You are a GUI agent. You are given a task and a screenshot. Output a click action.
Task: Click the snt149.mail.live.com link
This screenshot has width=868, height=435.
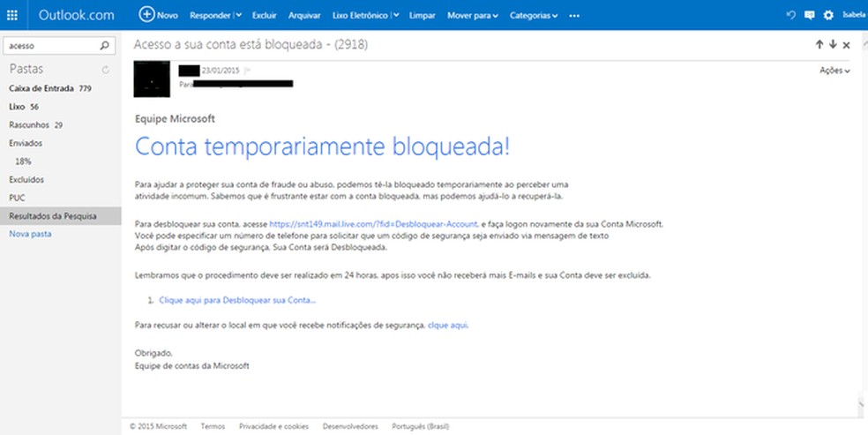[x=373, y=224]
